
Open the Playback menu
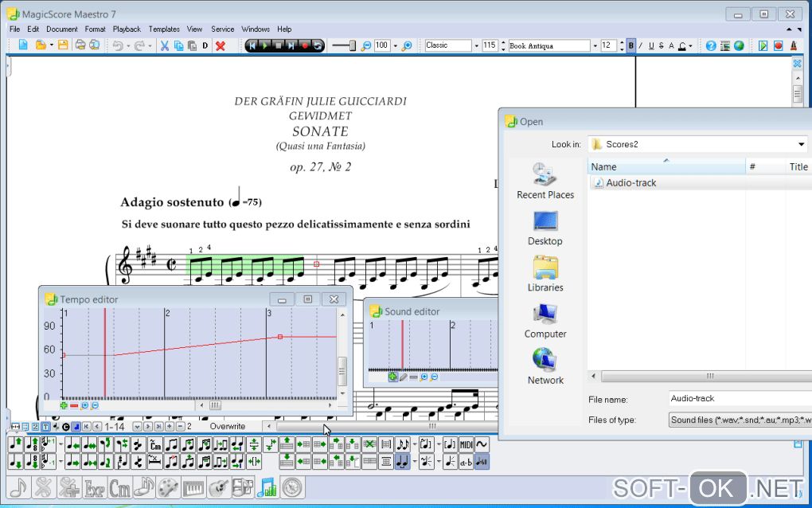click(x=127, y=29)
